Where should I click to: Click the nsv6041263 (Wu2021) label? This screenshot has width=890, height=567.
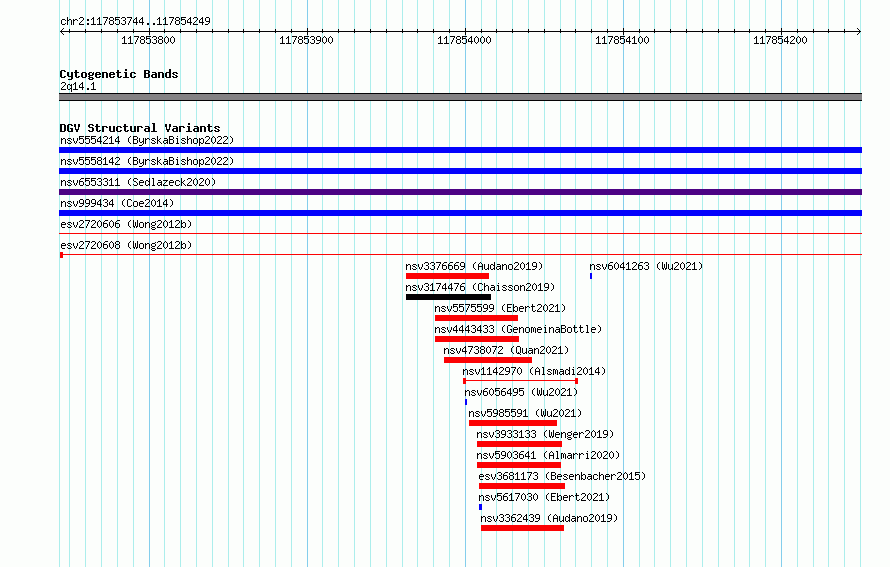[646, 266]
